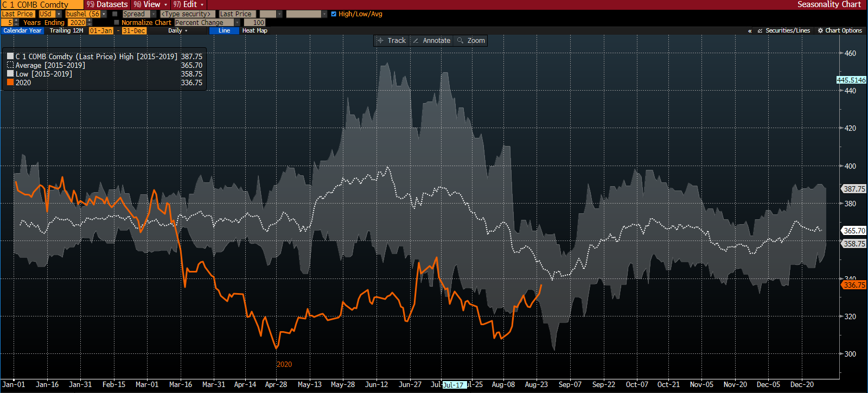Click the end date 31-Dec field
This screenshot has height=393, width=868.
click(x=134, y=31)
